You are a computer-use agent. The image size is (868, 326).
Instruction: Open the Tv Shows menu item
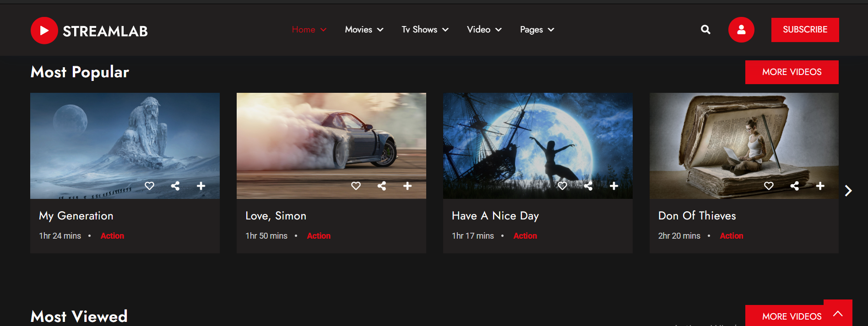(419, 30)
